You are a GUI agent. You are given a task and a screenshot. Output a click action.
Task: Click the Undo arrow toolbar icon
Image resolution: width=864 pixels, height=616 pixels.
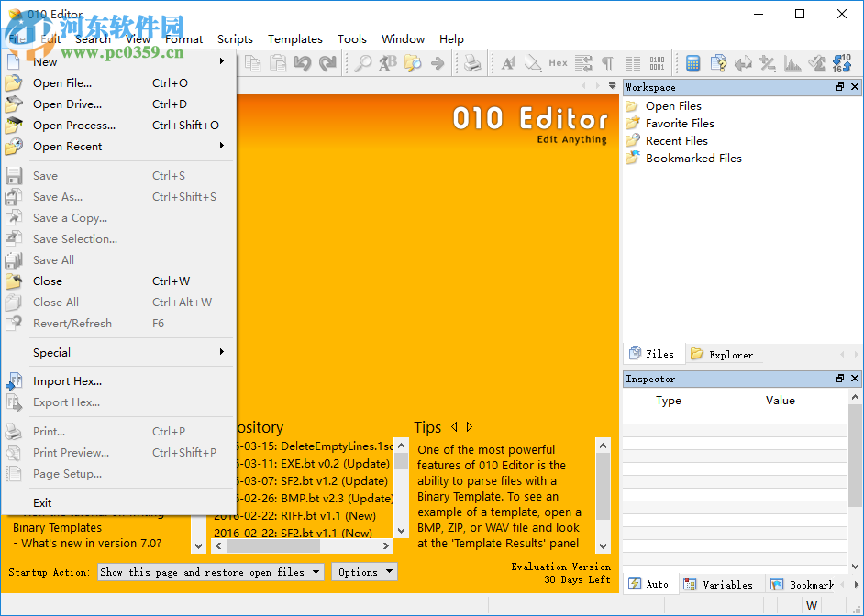(303, 63)
